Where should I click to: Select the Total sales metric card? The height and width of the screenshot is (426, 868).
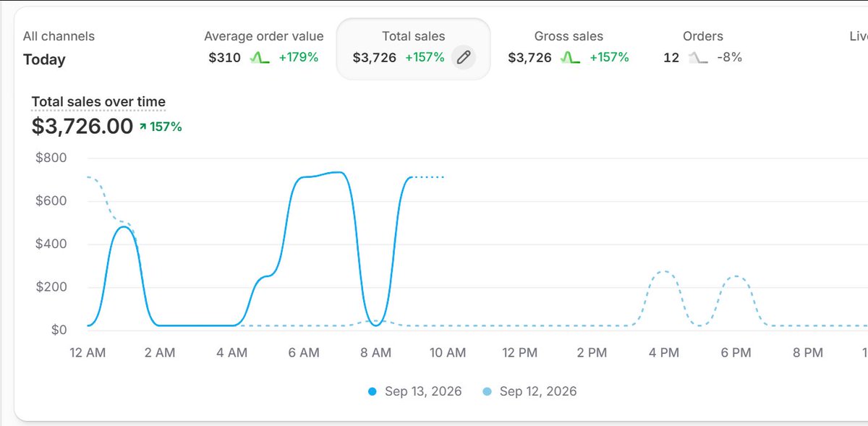coord(414,48)
